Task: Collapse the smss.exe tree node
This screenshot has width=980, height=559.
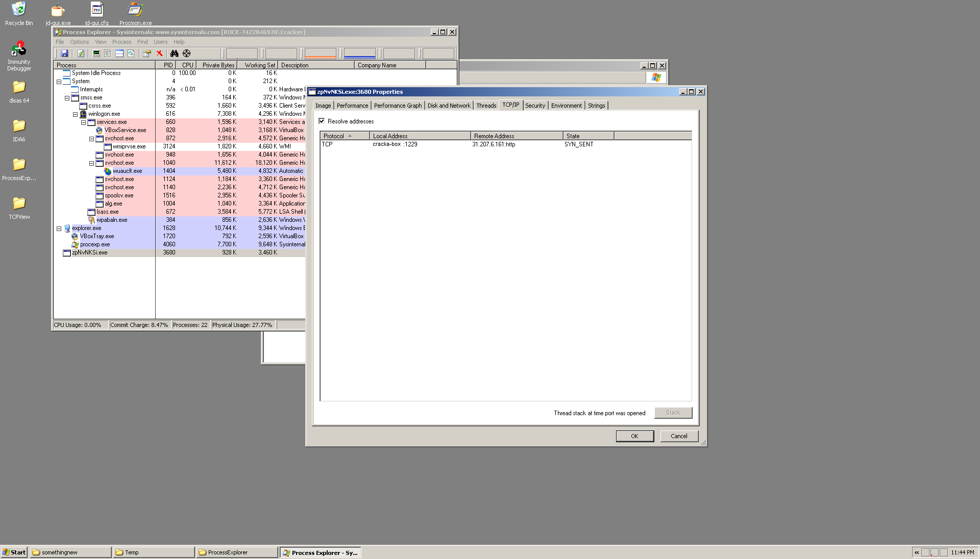Action: [67, 98]
